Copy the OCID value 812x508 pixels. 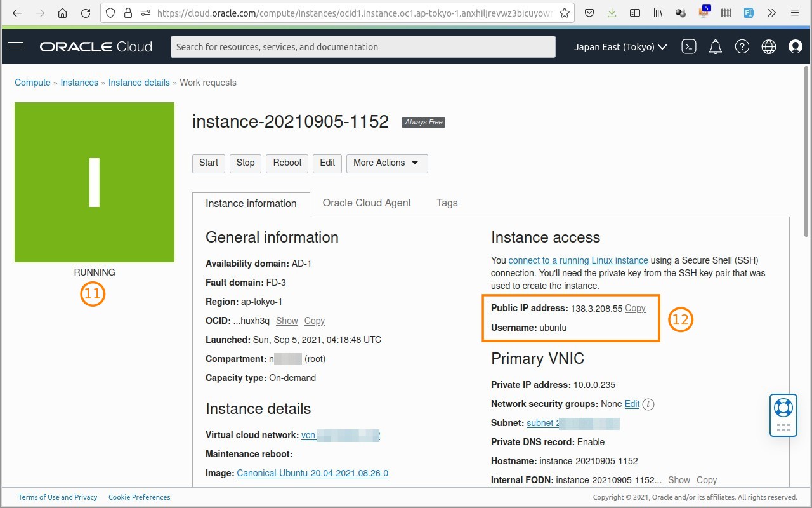coord(315,321)
